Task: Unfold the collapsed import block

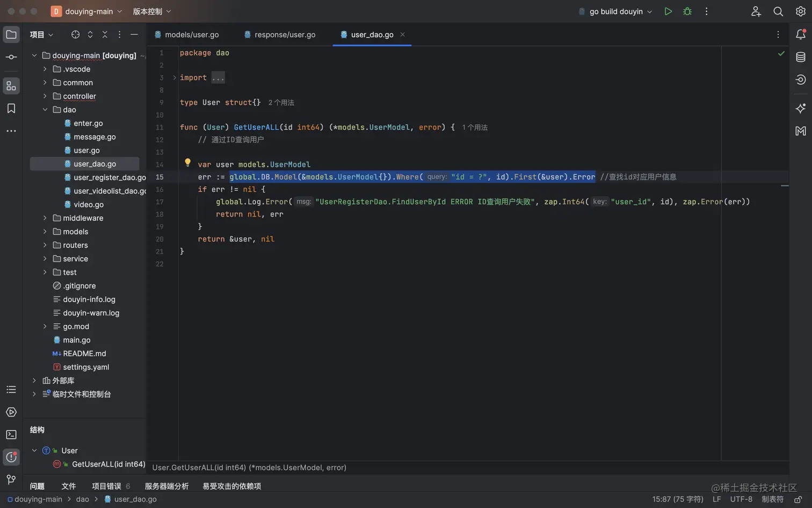Action: 175,77
